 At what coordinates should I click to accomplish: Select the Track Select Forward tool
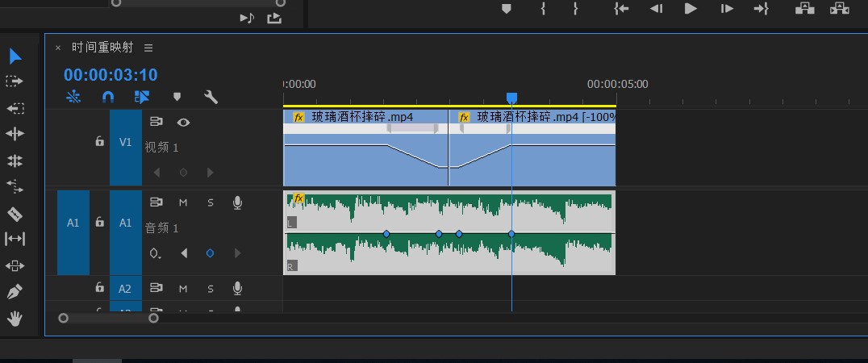point(15,81)
